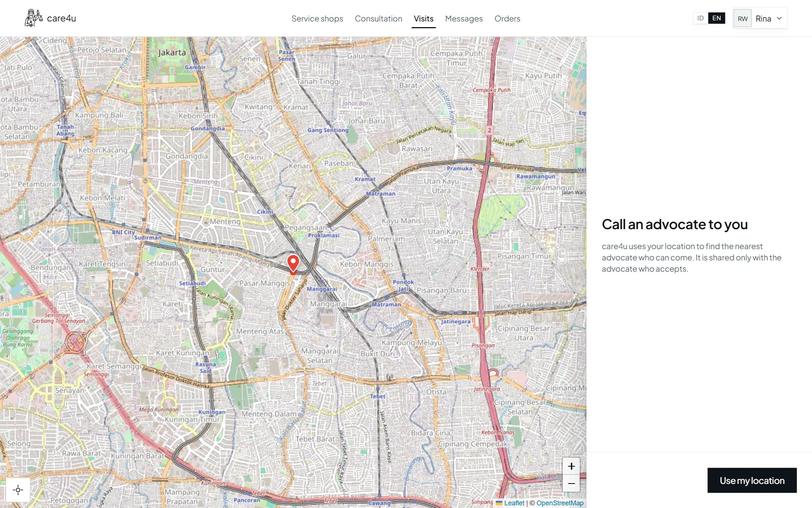
Task: Open the Leaflet attribution link
Action: pyautogui.click(x=514, y=503)
